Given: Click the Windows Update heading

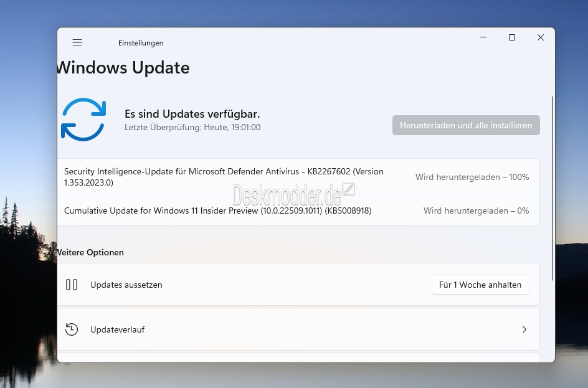Looking at the screenshot, I should click(123, 68).
